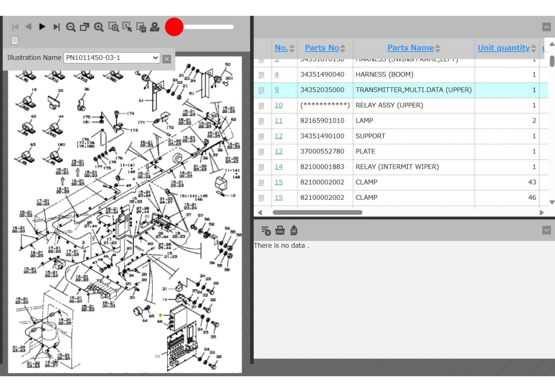
Task: Click the shopping basket icon
Action: [x=280, y=230]
